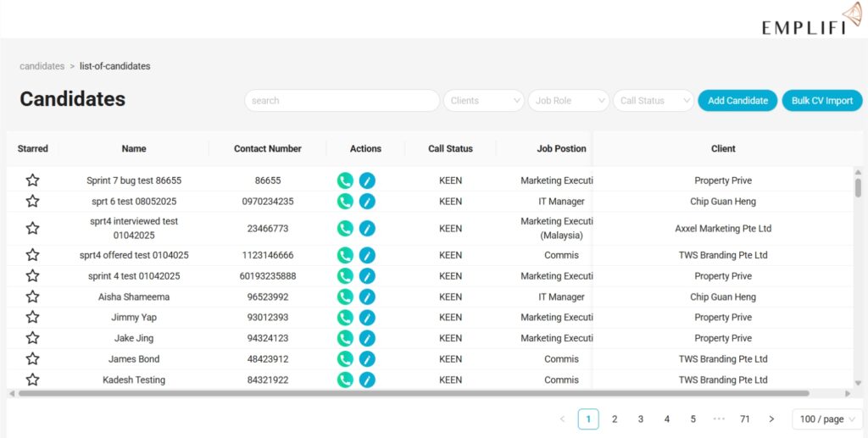868x438 pixels.
Task: Edit sprt4 offered test 0104025 entry
Action: click(367, 255)
